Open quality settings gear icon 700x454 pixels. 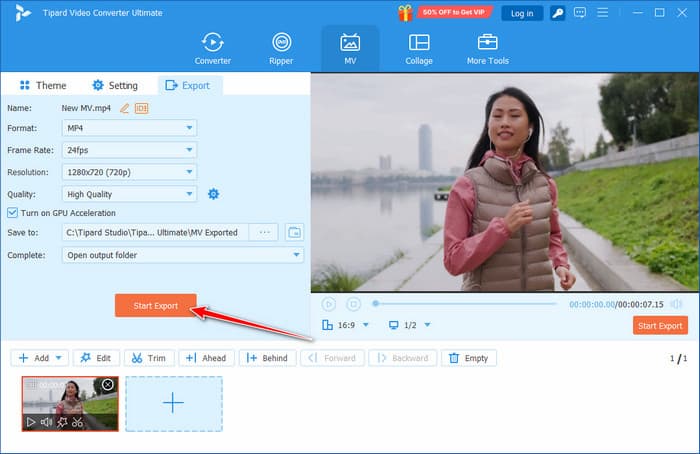[x=213, y=194]
